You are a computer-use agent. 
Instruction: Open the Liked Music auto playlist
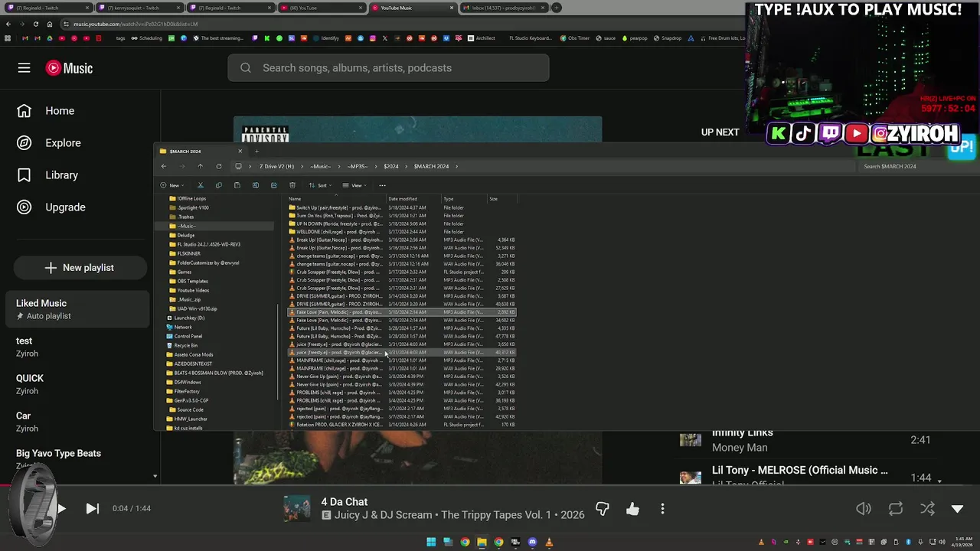[77, 309]
